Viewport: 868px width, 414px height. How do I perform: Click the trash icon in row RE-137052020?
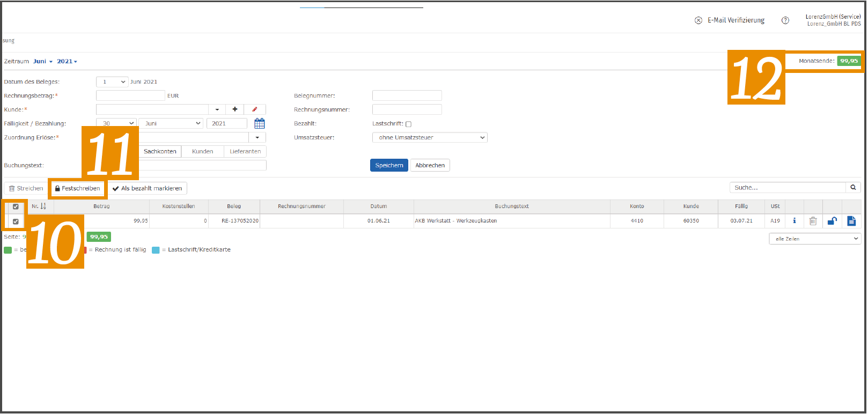coord(813,220)
